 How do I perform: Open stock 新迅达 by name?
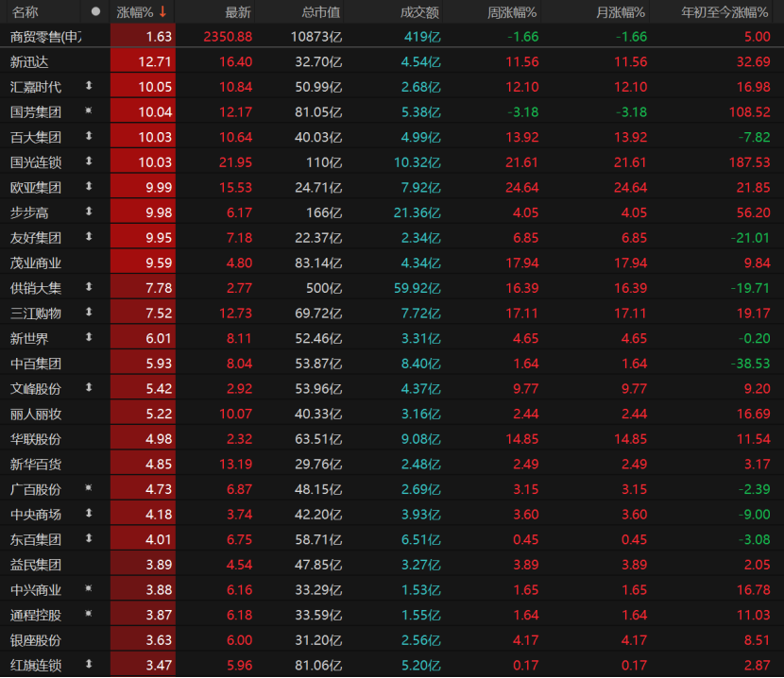(29, 61)
